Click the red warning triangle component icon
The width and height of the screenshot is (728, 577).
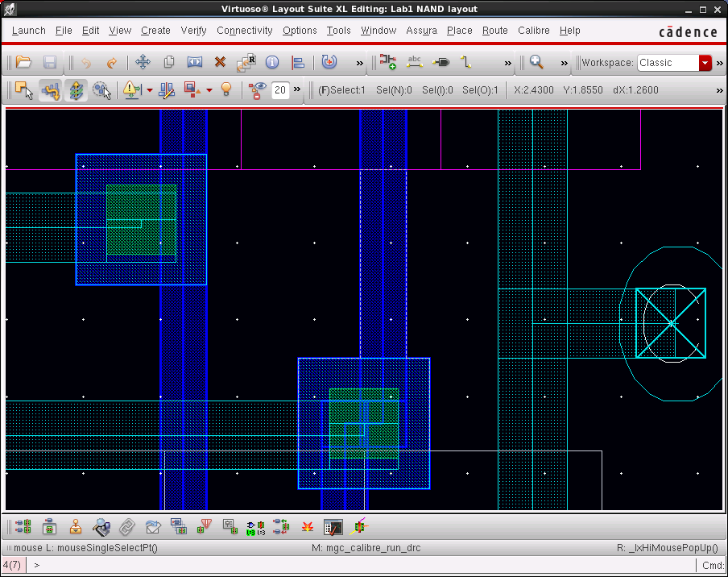click(205, 526)
